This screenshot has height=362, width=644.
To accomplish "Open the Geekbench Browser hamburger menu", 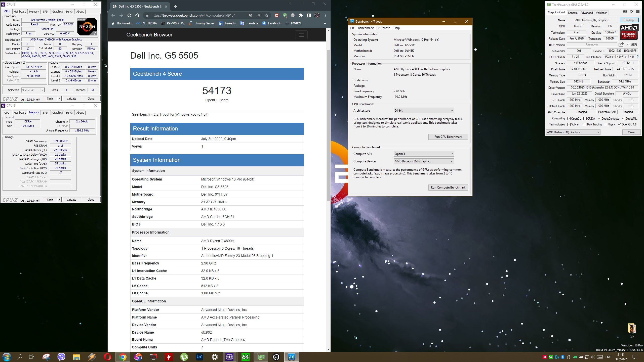I will (301, 35).
